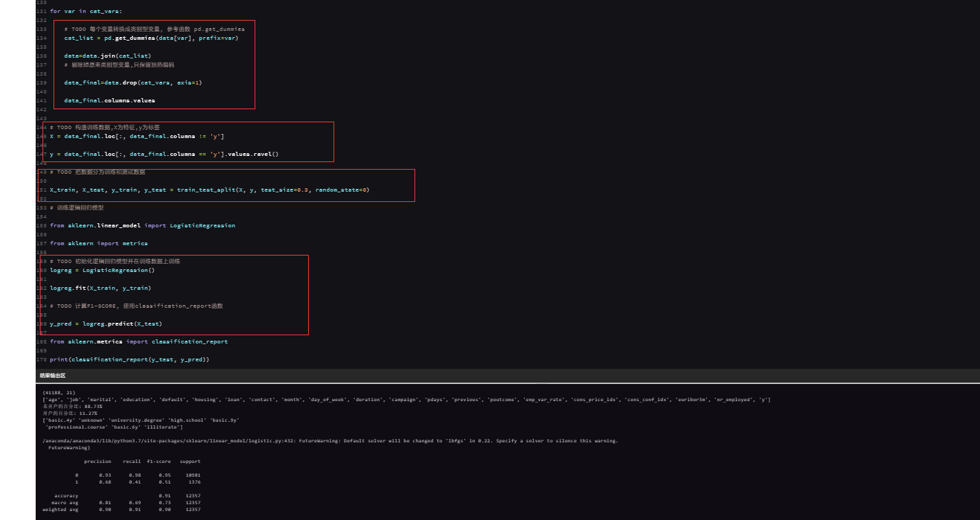Click the support value 10981
The image size is (980, 520).
(193, 475)
